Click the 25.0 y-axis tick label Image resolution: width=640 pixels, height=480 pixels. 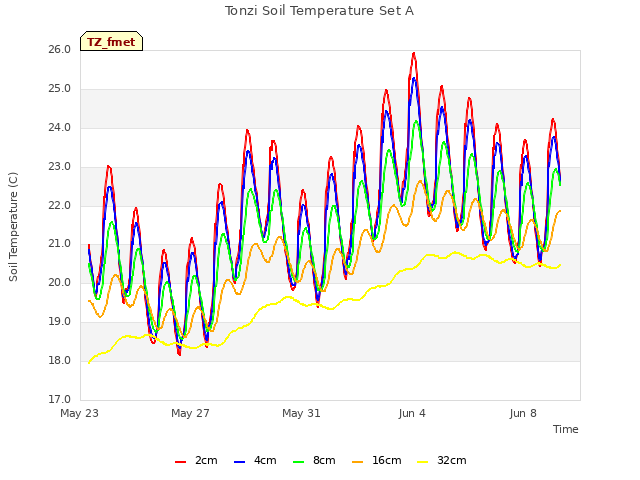[60, 89]
